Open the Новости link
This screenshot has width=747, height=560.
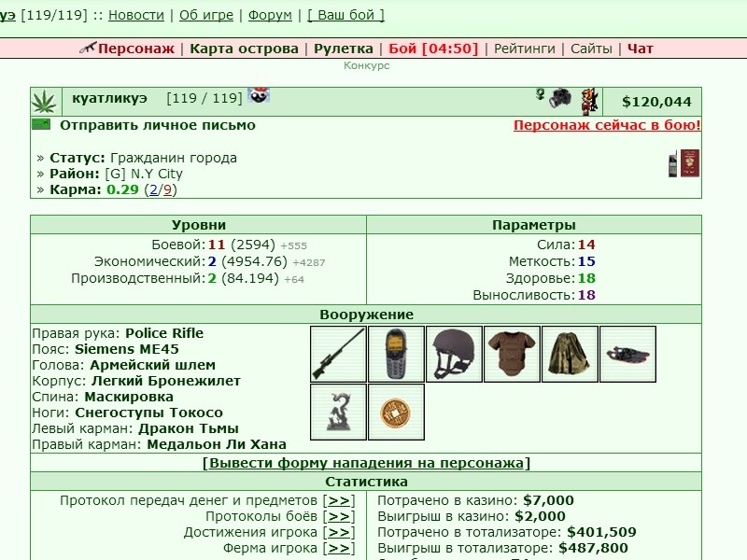[136, 15]
